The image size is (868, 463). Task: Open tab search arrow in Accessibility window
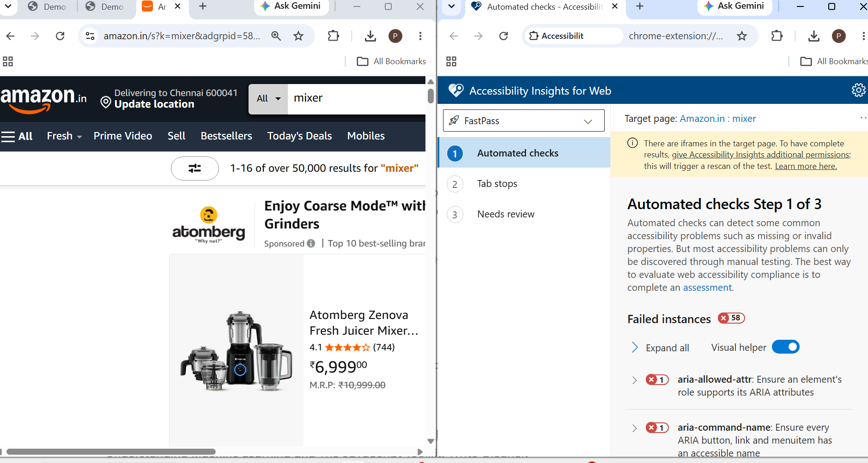(452, 6)
